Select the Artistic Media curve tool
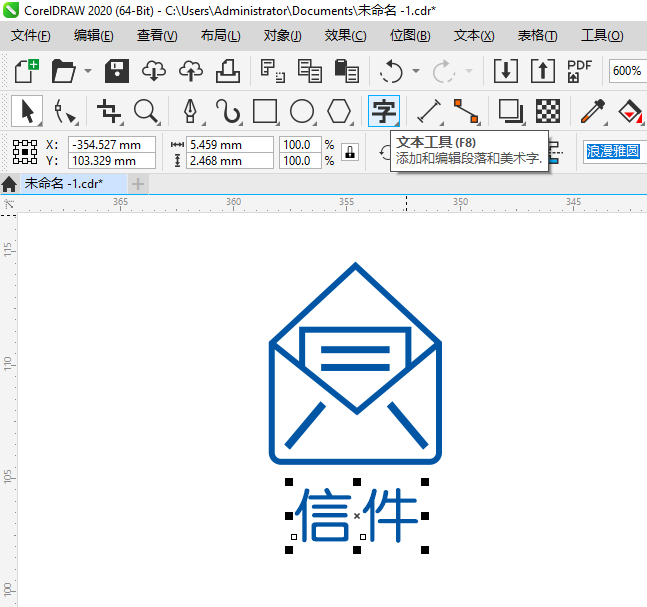Screen dimensions: 647x607 click(x=227, y=111)
